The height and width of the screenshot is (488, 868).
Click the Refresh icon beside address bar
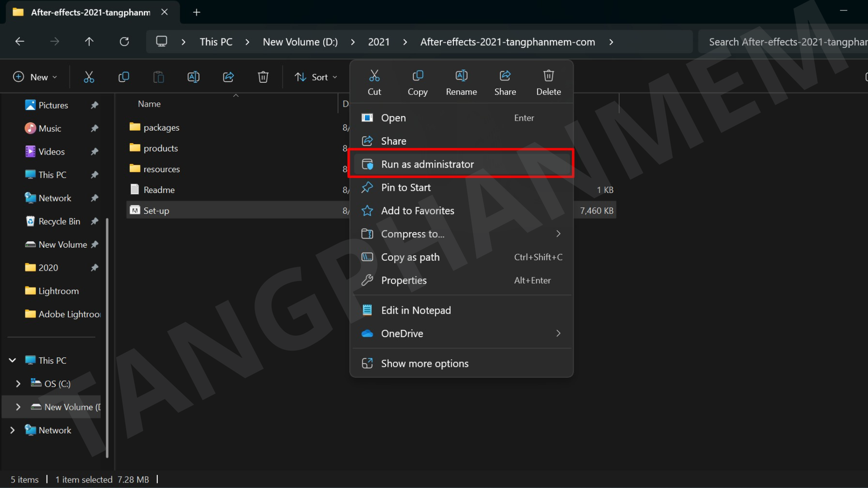[x=124, y=42]
